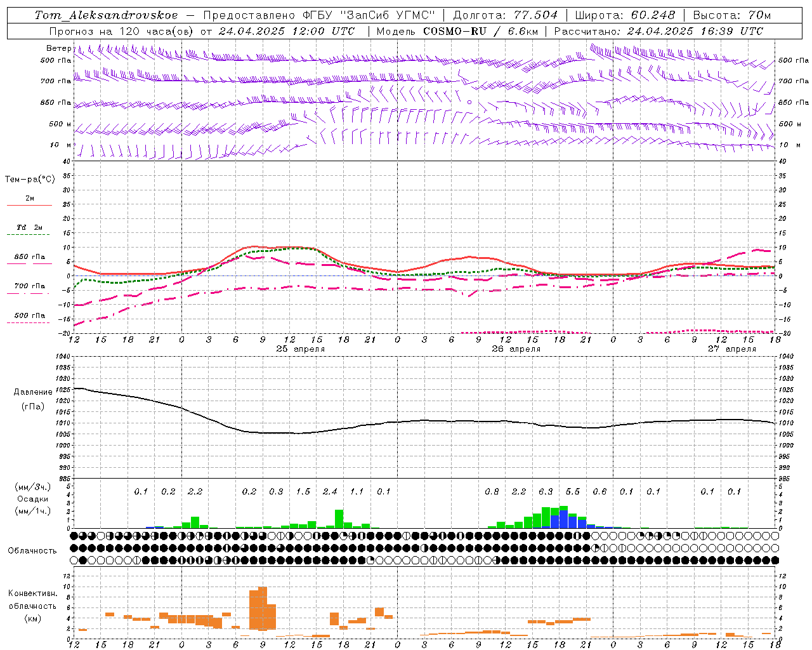Click the (мм/1ч.) unit label
This screenshot has width=812, height=650.
pyautogui.click(x=33, y=511)
